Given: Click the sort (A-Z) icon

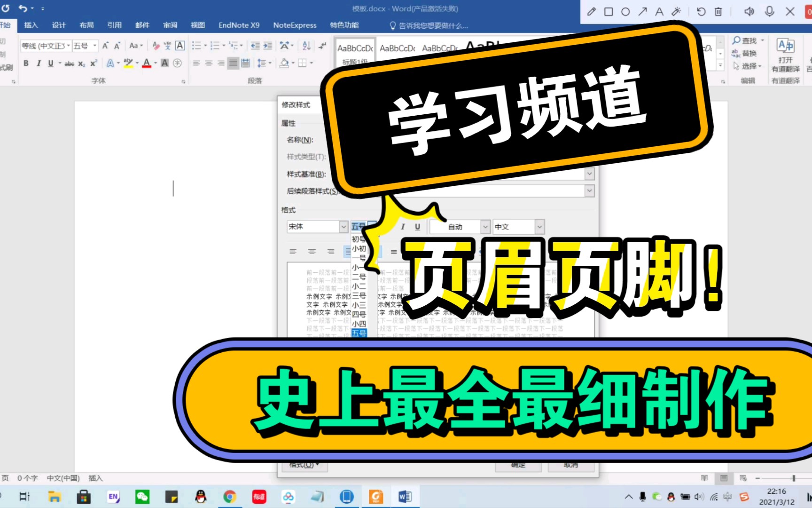Looking at the screenshot, I should coord(306,46).
